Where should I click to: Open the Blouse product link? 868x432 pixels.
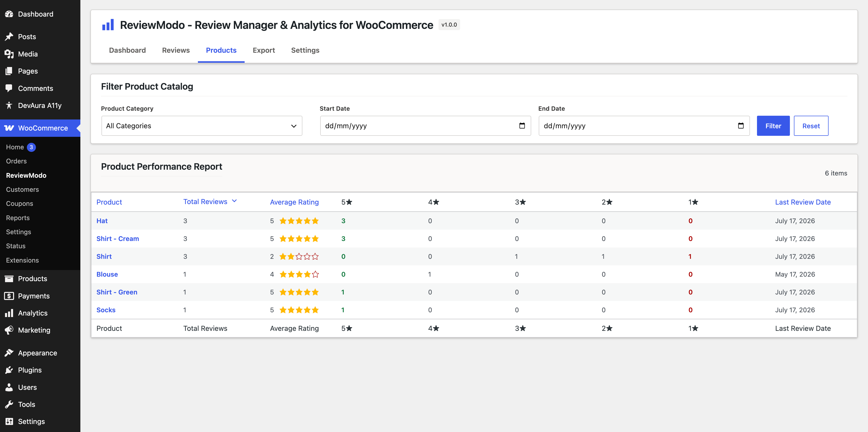(107, 274)
